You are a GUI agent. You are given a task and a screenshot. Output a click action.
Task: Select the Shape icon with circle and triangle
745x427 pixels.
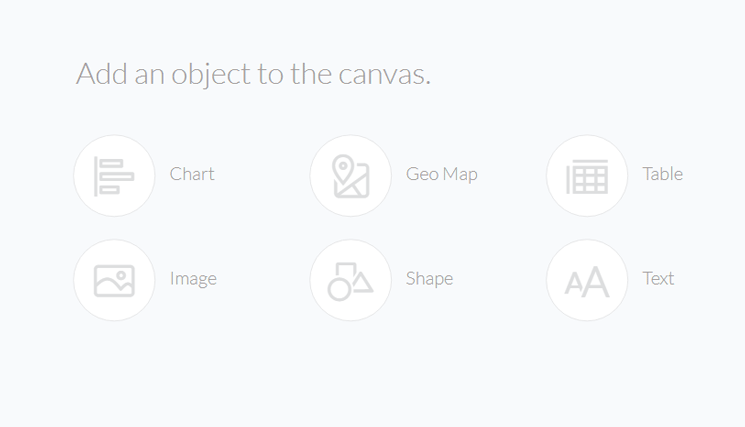[x=351, y=281]
